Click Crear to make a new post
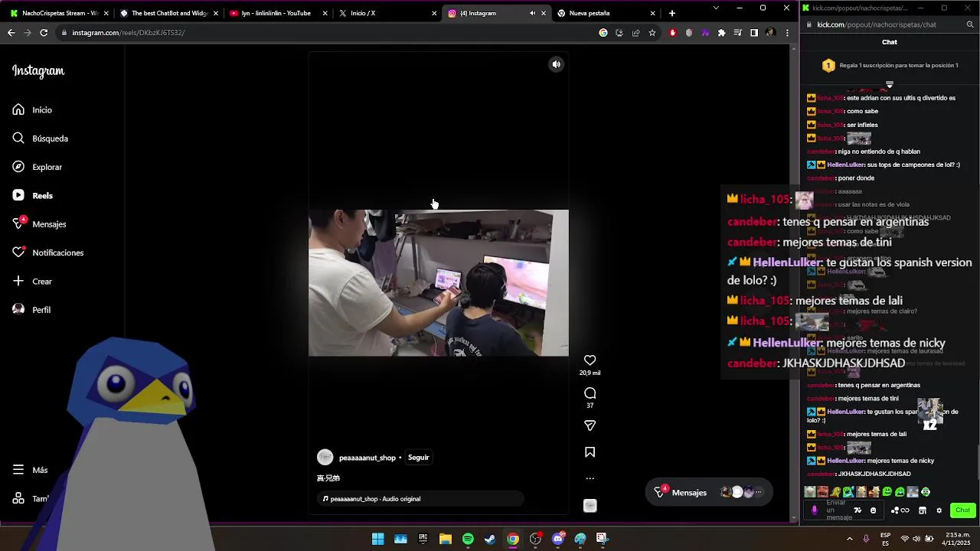 click(32, 282)
